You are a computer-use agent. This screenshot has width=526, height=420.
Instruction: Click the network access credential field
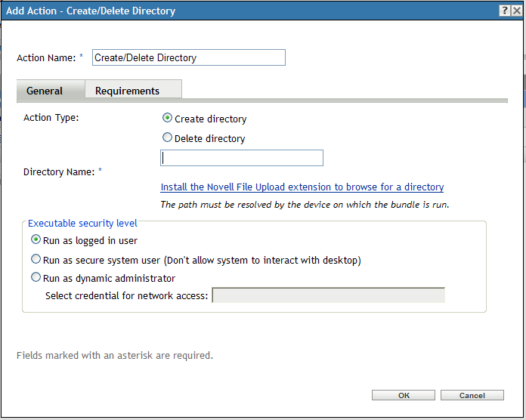click(328, 295)
